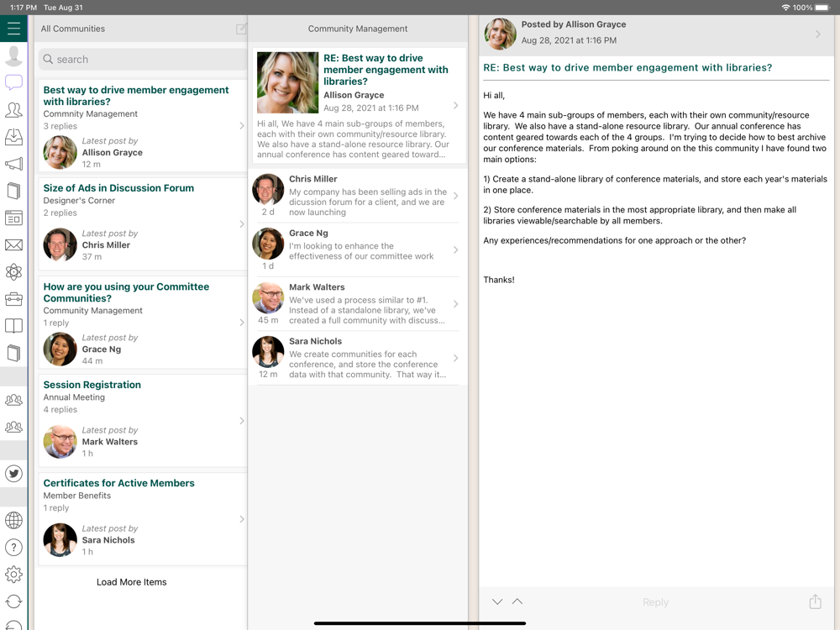Select the discussions speech bubble icon
This screenshot has width=840, height=630.
13,82
